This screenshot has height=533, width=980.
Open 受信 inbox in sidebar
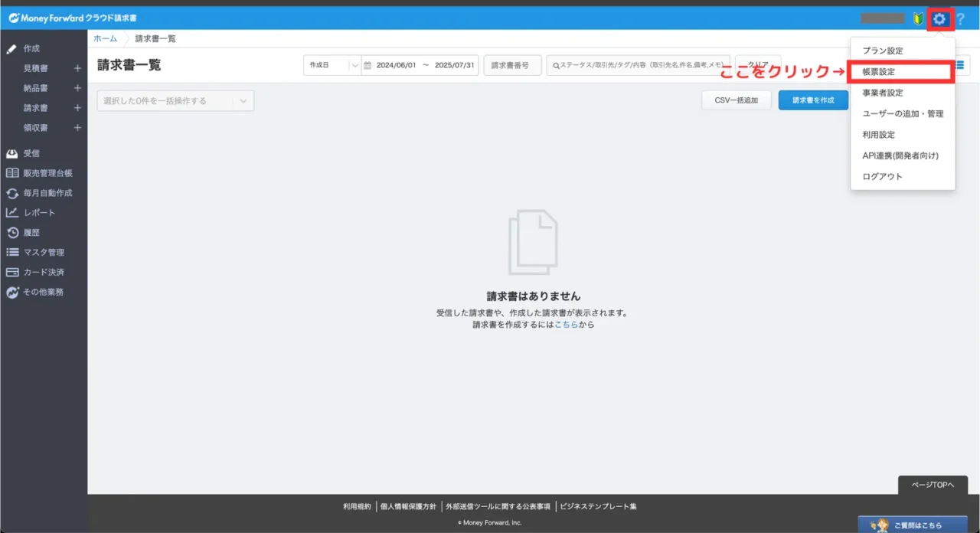(31, 153)
